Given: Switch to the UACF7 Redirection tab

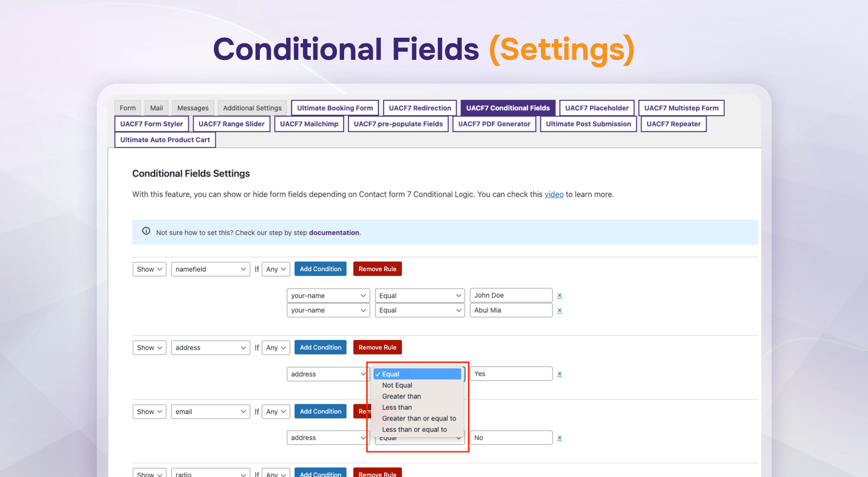Looking at the screenshot, I should (420, 108).
